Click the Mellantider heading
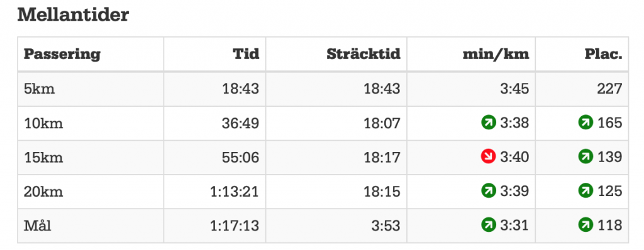644x250 pixels. pos(73,15)
